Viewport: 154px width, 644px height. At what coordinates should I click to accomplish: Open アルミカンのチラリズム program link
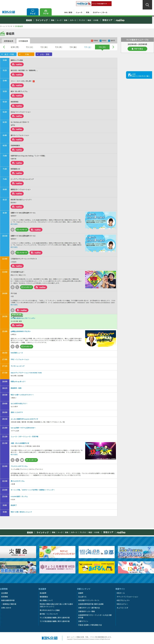(x=19, y=466)
